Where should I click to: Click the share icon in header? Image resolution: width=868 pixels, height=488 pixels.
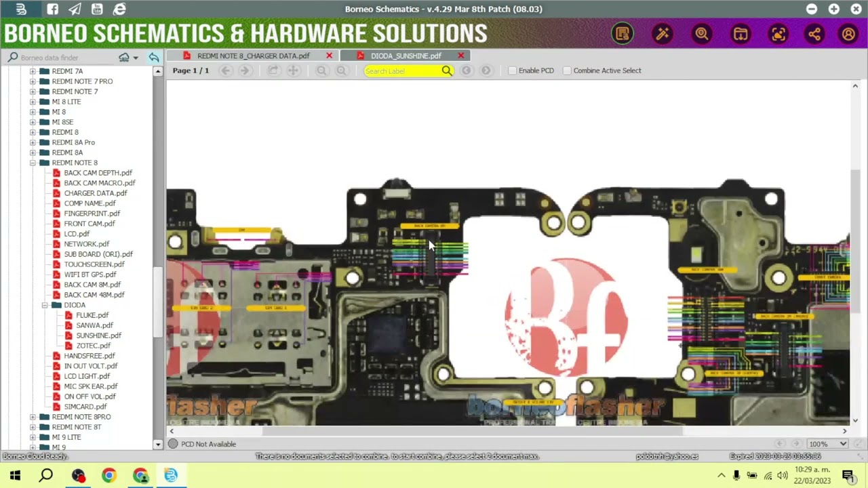pos(814,34)
